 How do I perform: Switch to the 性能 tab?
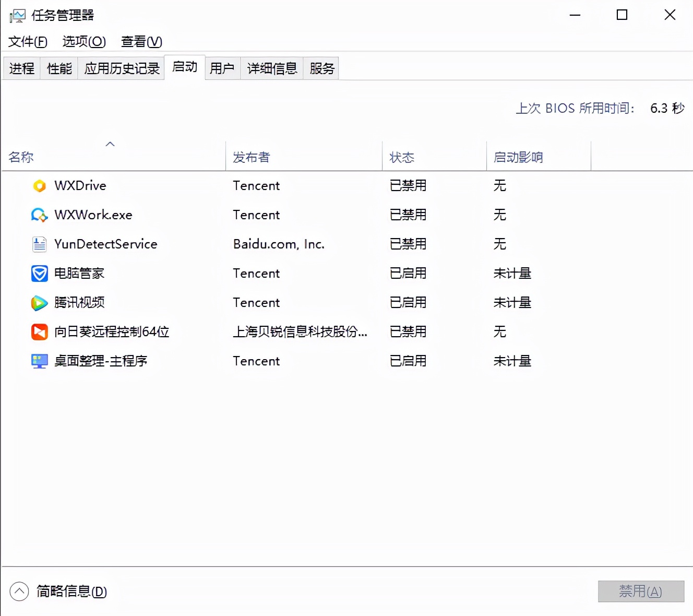click(x=58, y=68)
